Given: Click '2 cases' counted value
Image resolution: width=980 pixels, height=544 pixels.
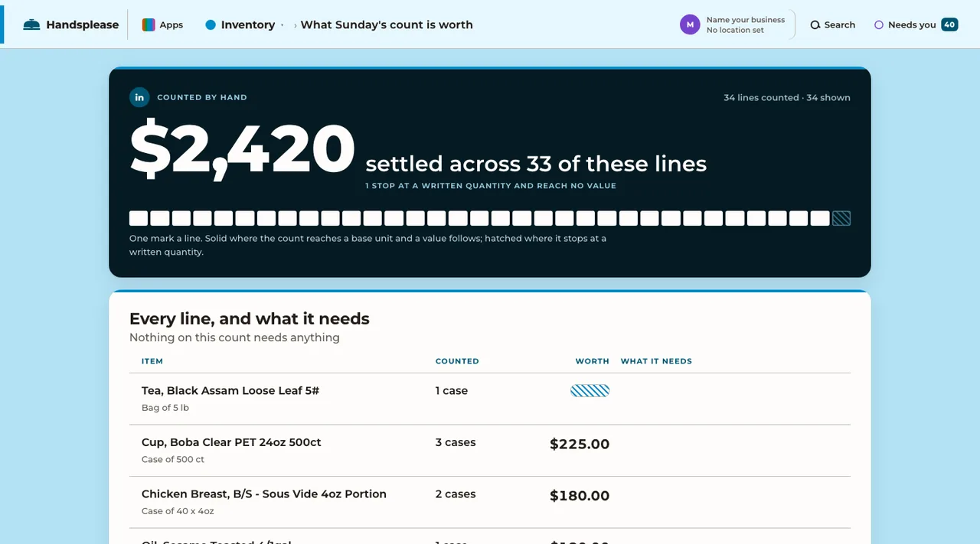Looking at the screenshot, I should (x=456, y=494).
